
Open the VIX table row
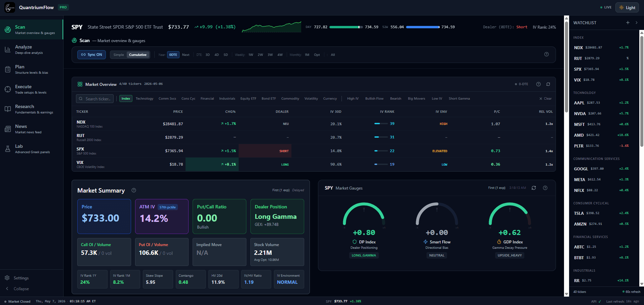(314, 164)
